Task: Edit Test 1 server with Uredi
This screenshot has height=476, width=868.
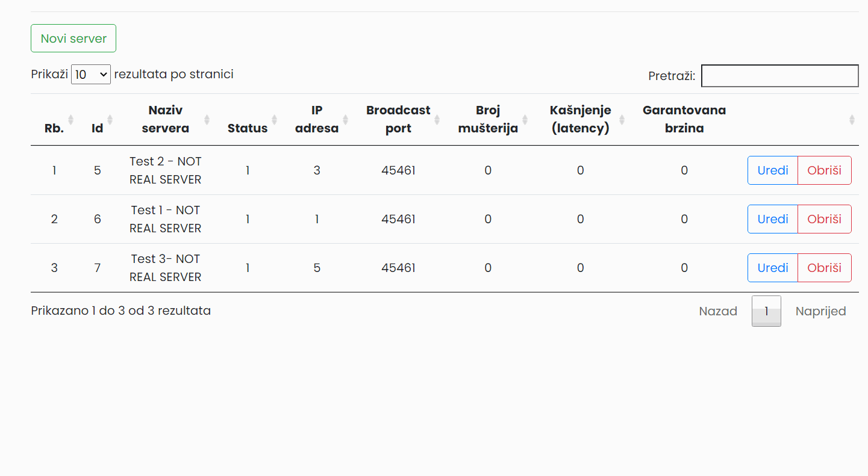Action: pyautogui.click(x=773, y=219)
